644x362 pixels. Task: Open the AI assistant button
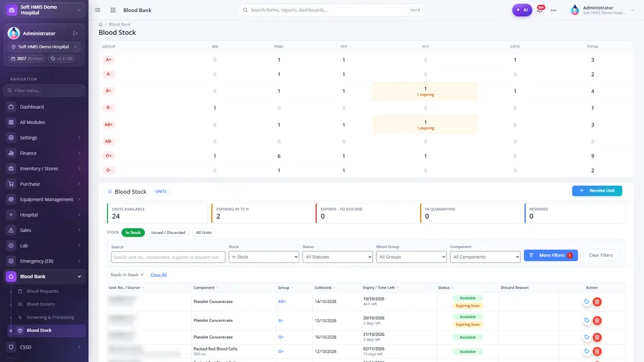[x=522, y=10]
